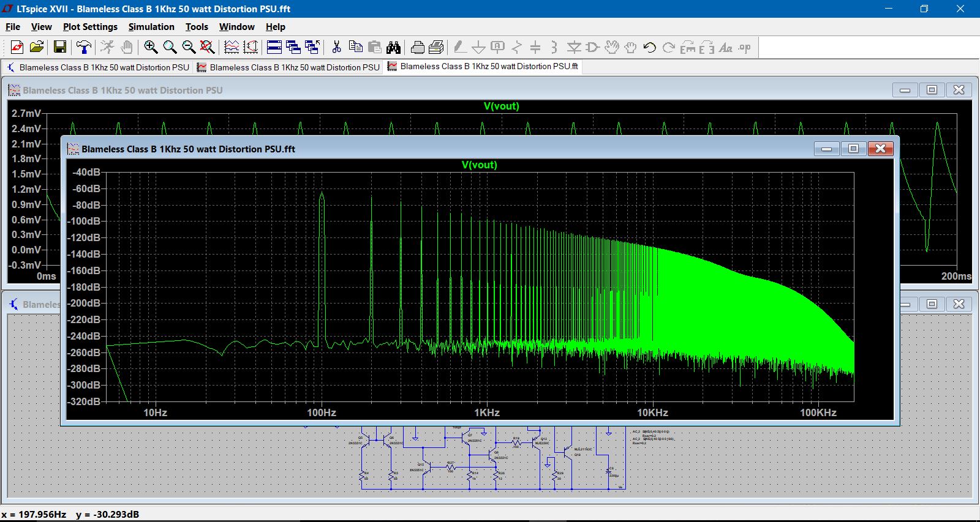Viewport: 980px width, 522px height.
Task: Click the 200ms label on waveform time axis
Action: pos(956,276)
